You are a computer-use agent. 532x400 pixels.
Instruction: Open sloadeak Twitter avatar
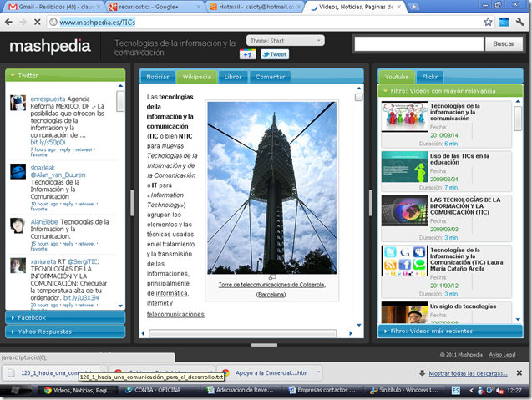click(x=18, y=171)
